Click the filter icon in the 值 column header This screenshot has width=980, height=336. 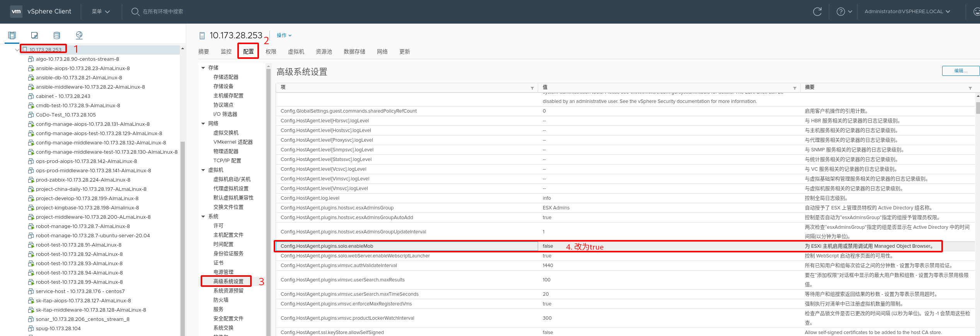[795, 88]
